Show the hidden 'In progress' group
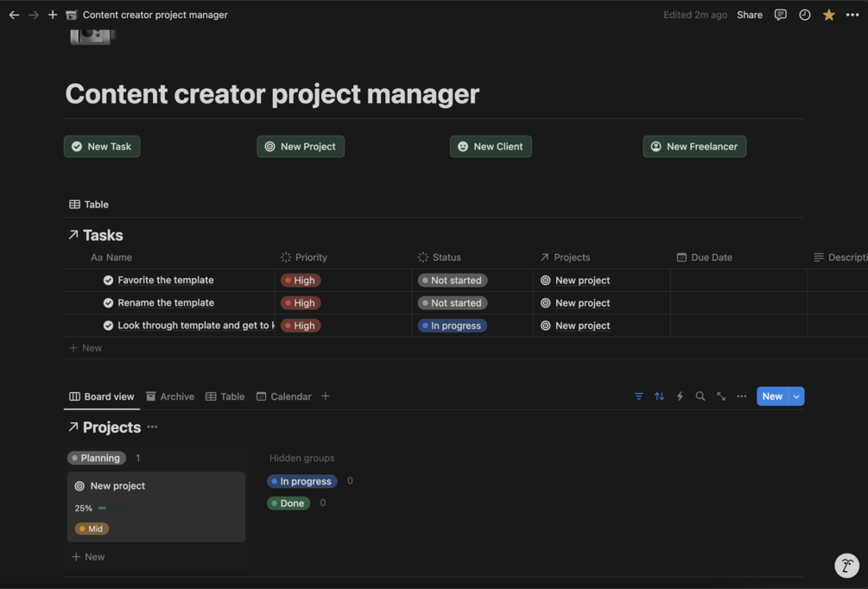 [x=301, y=481]
